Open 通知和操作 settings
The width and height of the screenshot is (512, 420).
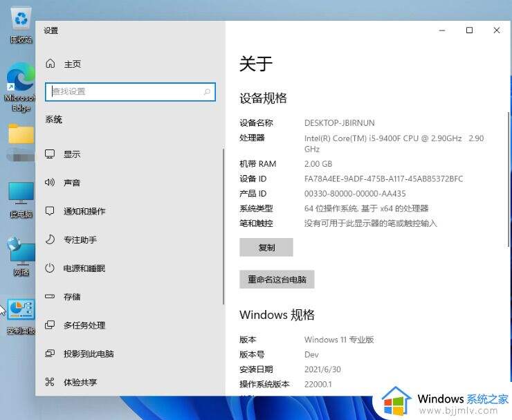[x=84, y=211]
